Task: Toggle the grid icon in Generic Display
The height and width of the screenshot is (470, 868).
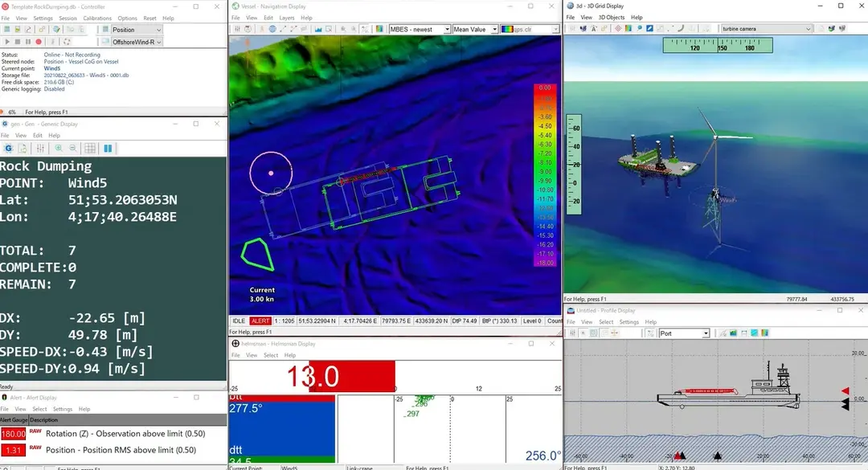Action: pyautogui.click(x=90, y=149)
